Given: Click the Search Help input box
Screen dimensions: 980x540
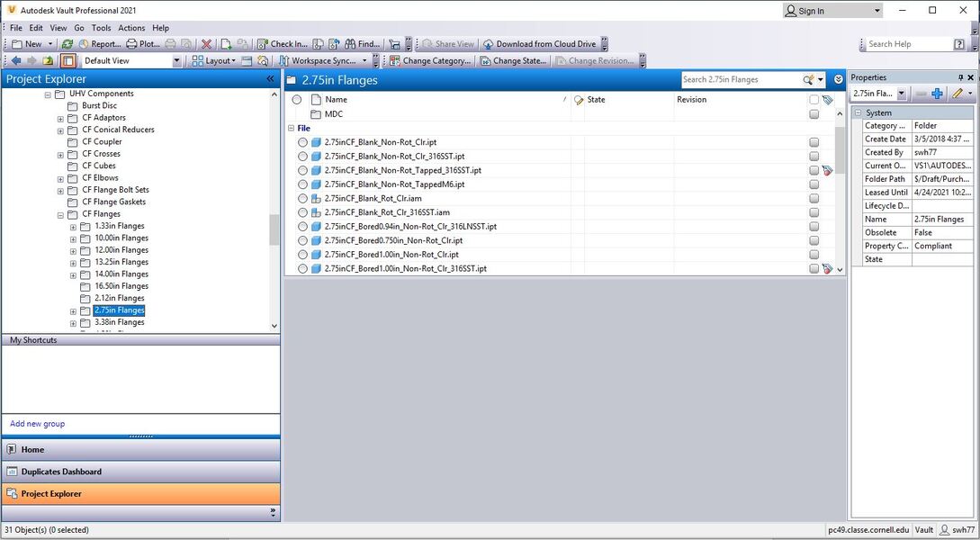Looking at the screenshot, I should tap(908, 44).
